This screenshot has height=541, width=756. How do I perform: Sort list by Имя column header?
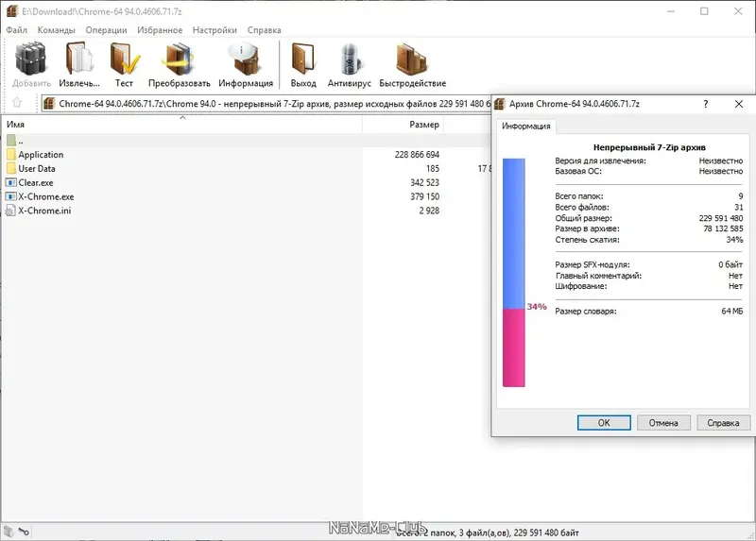tap(182, 125)
